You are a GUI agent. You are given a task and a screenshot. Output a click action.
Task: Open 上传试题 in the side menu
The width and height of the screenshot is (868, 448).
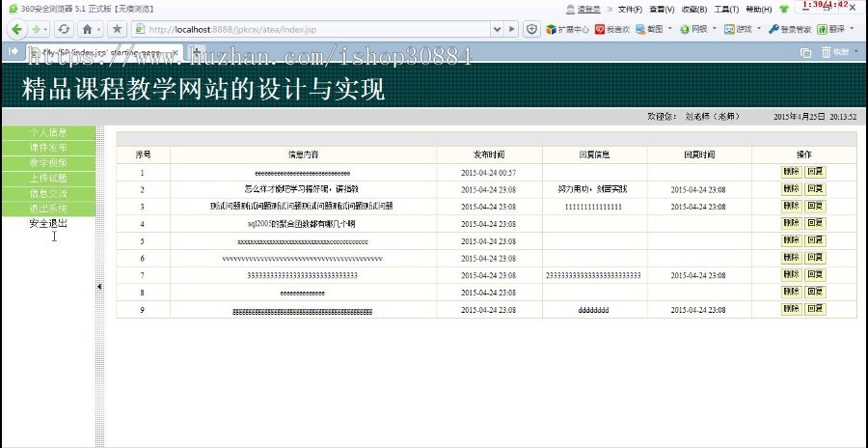pyautogui.click(x=48, y=179)
